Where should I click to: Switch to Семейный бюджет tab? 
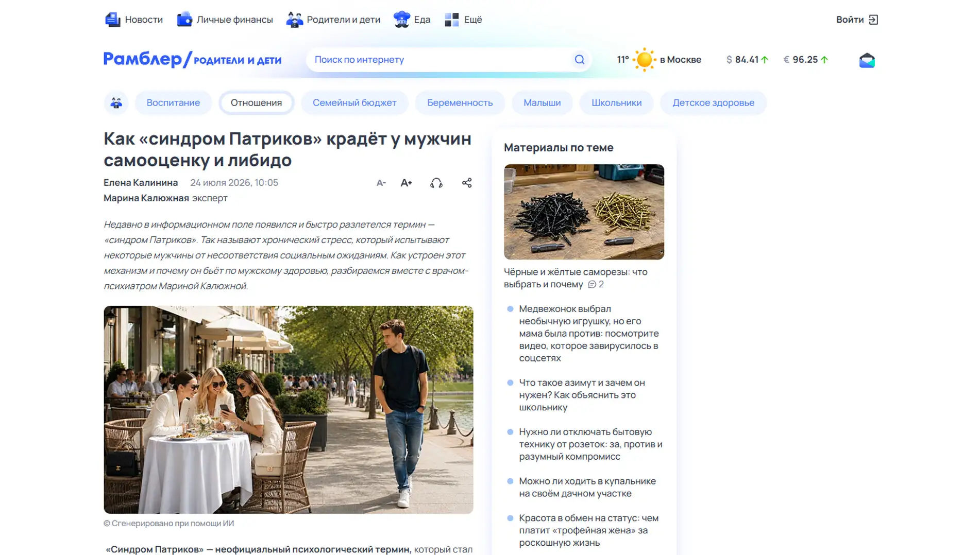point(354,102)
